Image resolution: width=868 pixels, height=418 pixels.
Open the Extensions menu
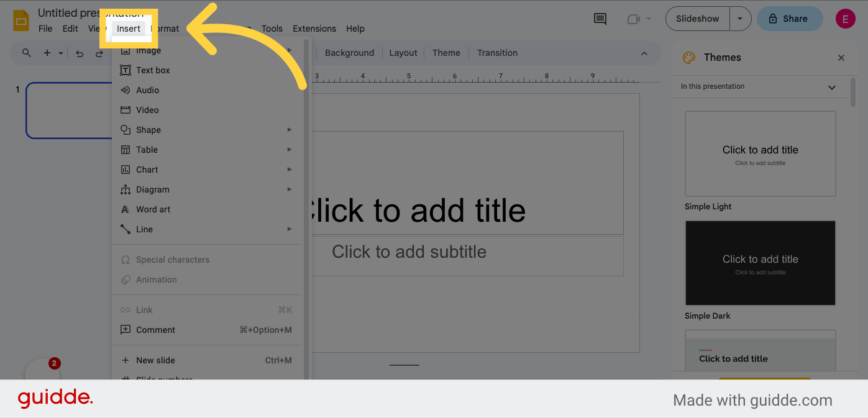tap(314, 29)
